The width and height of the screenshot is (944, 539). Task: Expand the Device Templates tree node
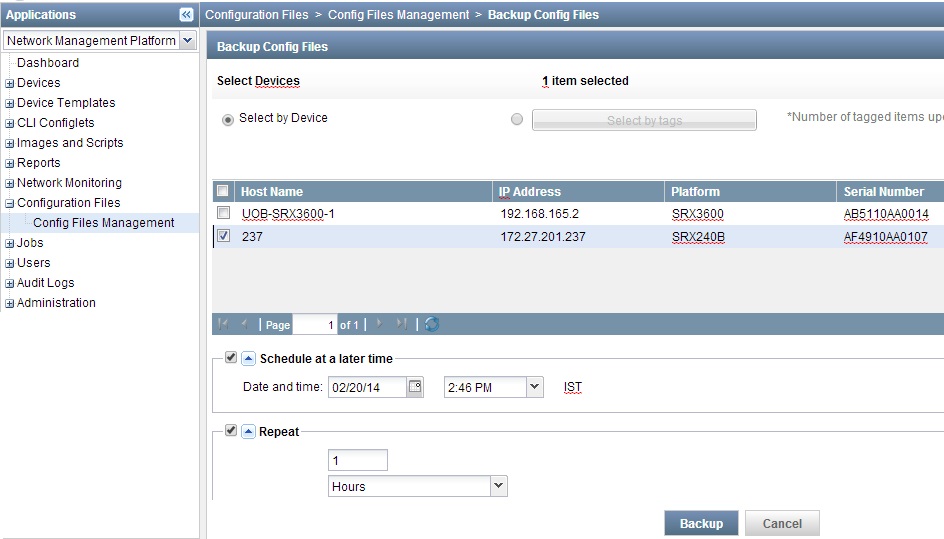[10, 103]
